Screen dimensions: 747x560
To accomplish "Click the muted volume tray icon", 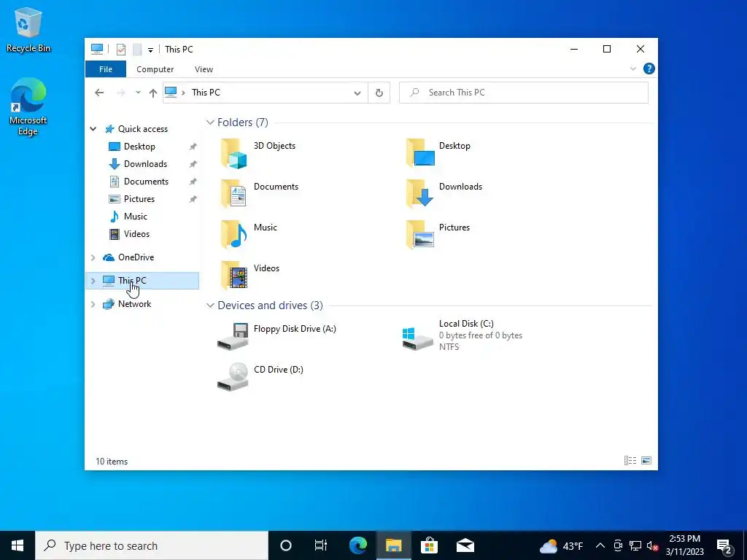I will (652, 545).
